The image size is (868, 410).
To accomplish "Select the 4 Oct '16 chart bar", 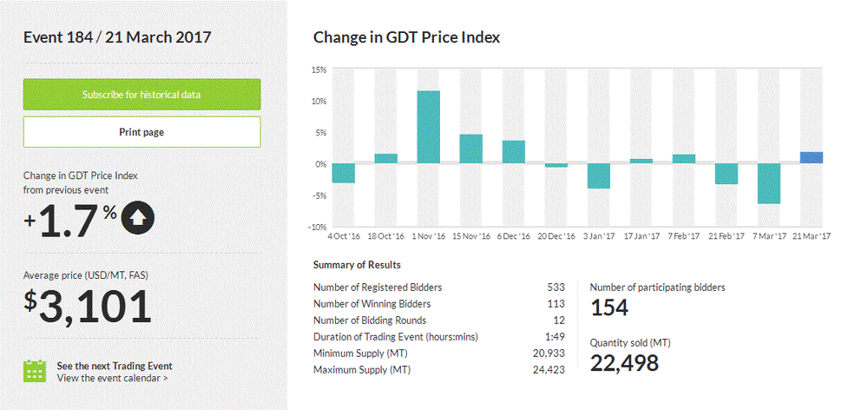I will tap(344, 173).
